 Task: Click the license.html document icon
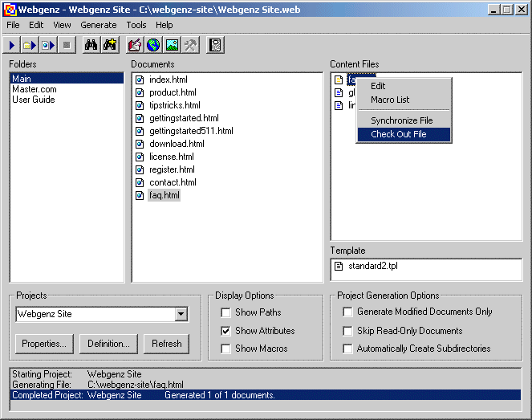point(140,157)
